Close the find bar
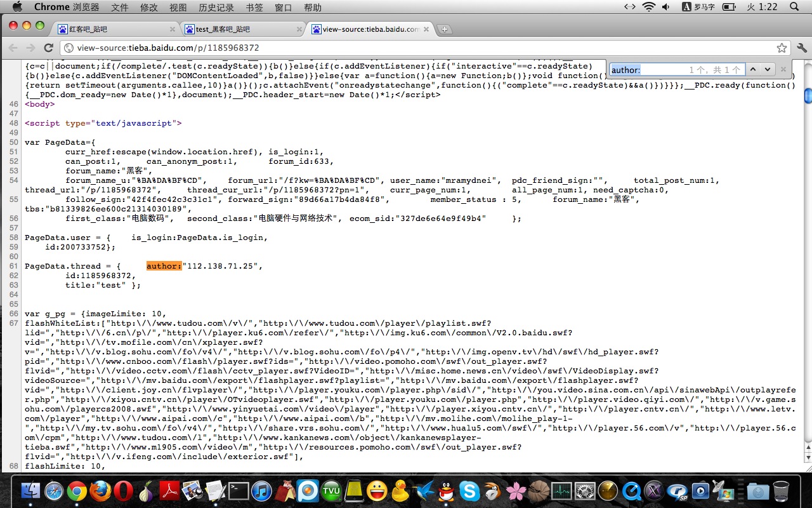The width and height of the screenshot is (812, 508). point(783,69)
